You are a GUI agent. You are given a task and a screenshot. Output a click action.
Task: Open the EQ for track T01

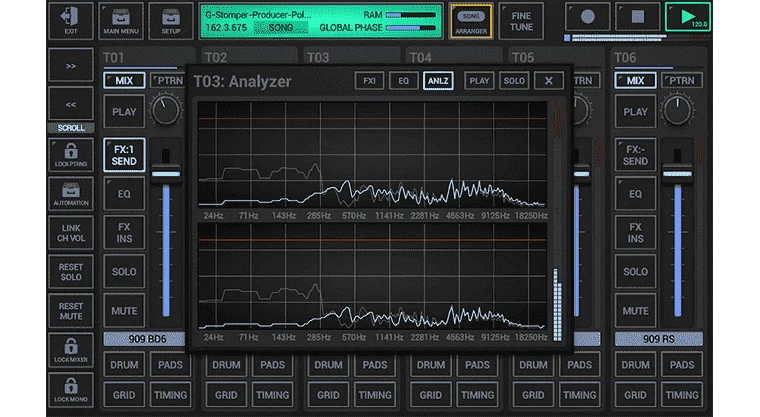point(124,194)
